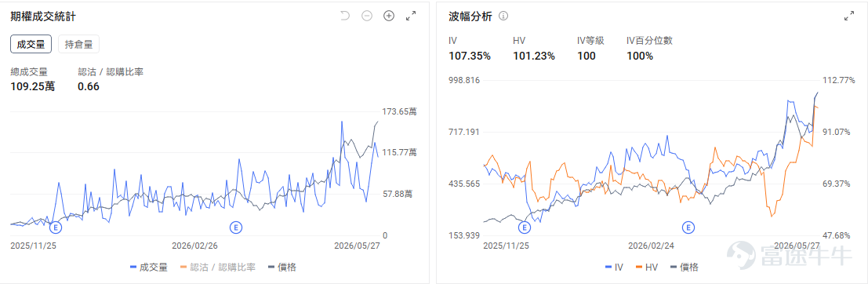Toggle the 價格 legend in 期權成交統計 chart
The image size is (868, 284).
pyautogui.click(x=282, y=268)
